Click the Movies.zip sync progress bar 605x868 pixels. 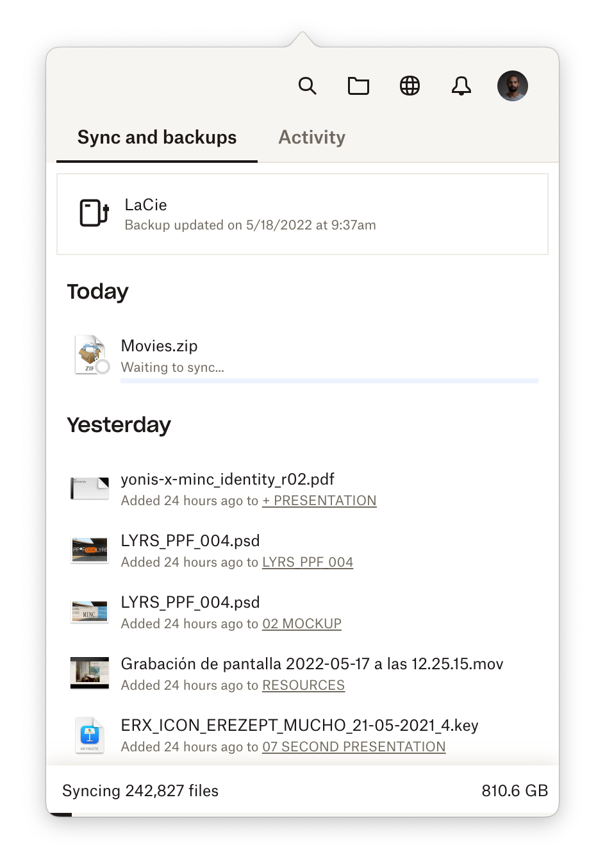click(329, 381)
